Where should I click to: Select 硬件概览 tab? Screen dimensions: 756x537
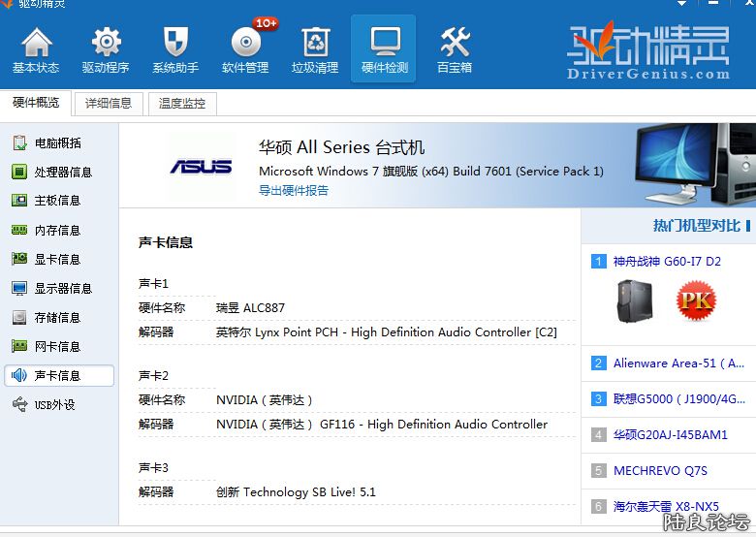pos(36,103)
